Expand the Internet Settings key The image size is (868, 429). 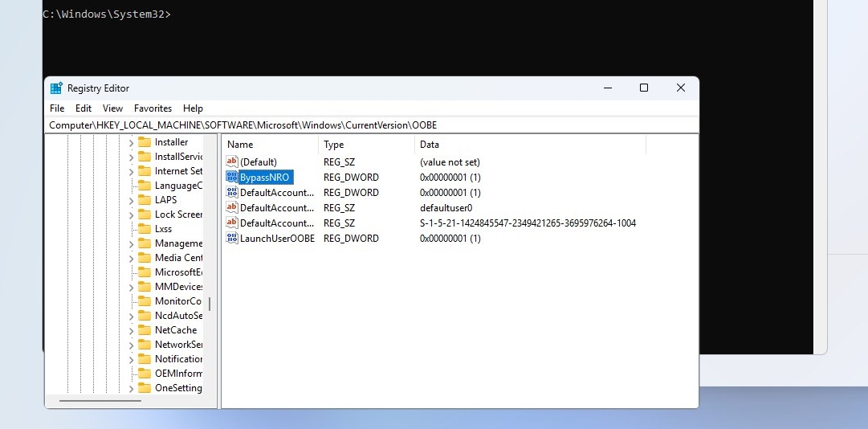coord(131,172)
